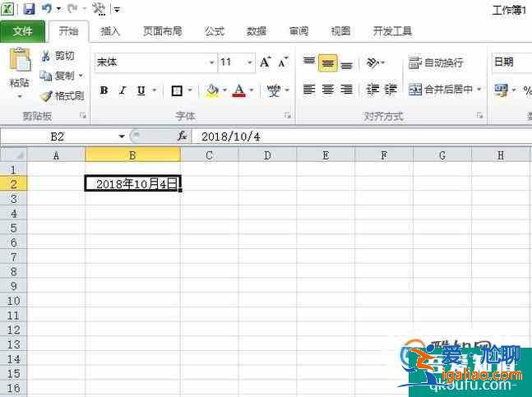
Task: Expand the 复制 (Copy) dropdown arrow
Action: tap(81, 76)
